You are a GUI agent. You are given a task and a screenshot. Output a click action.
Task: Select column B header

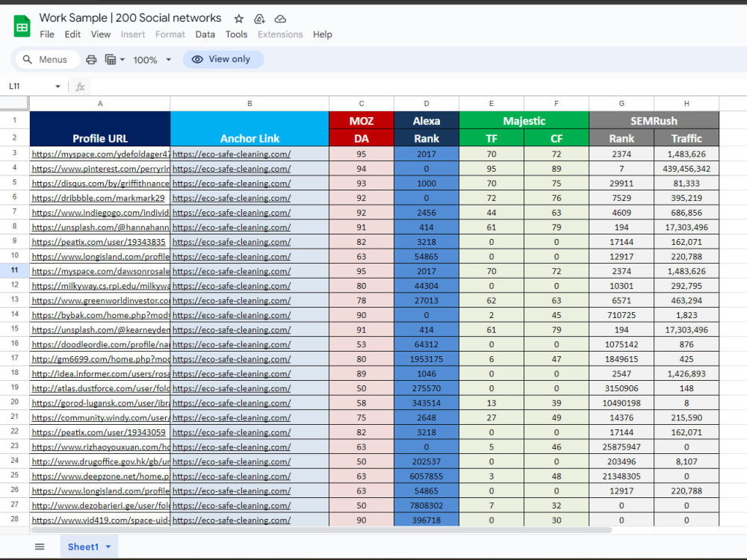(249, 103)
